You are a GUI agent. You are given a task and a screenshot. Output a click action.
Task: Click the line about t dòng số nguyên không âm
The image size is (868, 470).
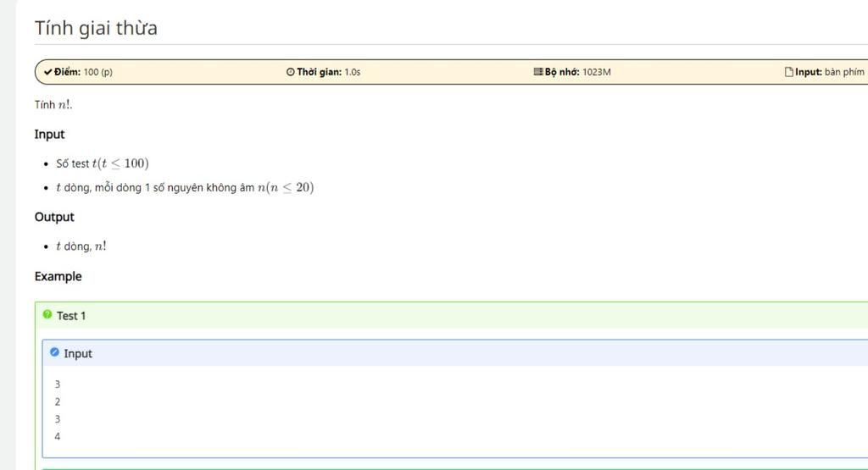(x=185, y=187)
